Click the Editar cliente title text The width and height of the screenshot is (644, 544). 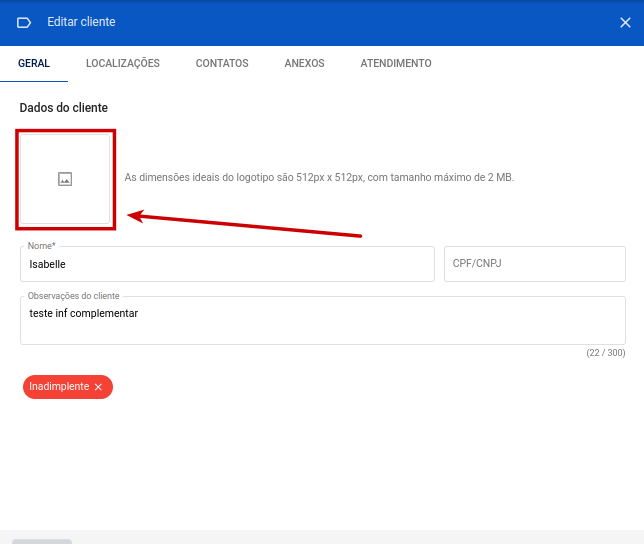[x=81, y=22]
